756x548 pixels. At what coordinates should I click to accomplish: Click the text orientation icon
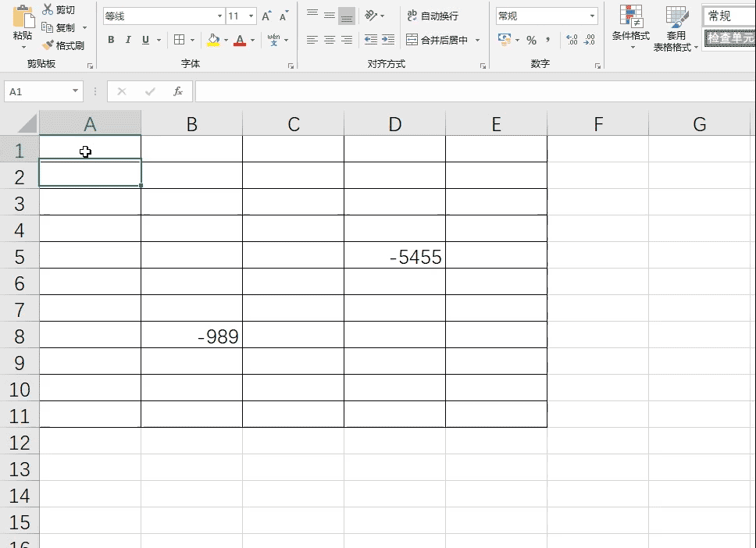[x=371, y=16]
